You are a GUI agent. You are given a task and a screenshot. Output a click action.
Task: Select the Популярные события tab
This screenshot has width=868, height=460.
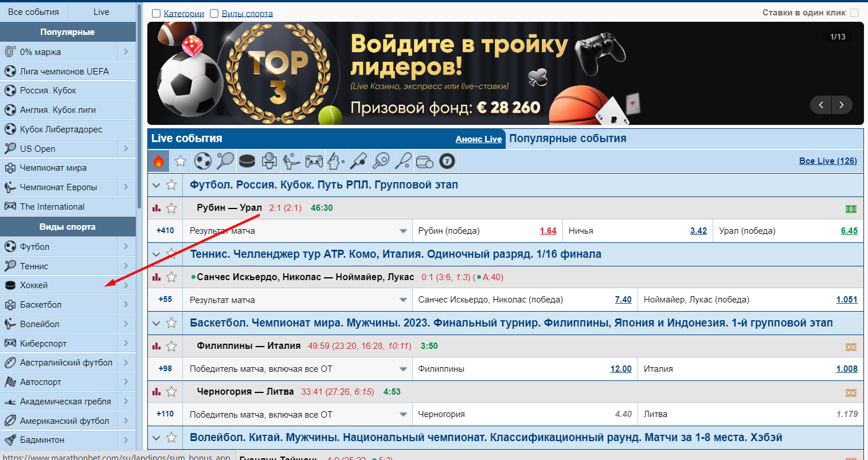568,139
